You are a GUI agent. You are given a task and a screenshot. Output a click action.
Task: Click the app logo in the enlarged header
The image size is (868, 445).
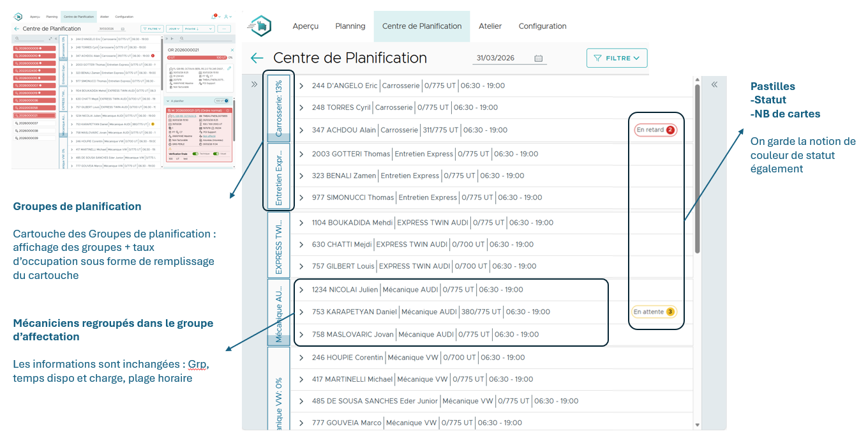click(259, 26)
